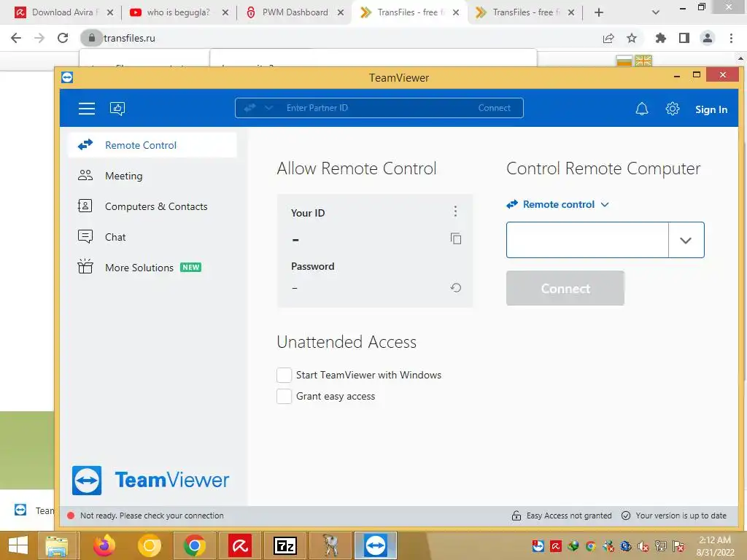Click the Action Center flag tray icon

(x=678, y=546)
